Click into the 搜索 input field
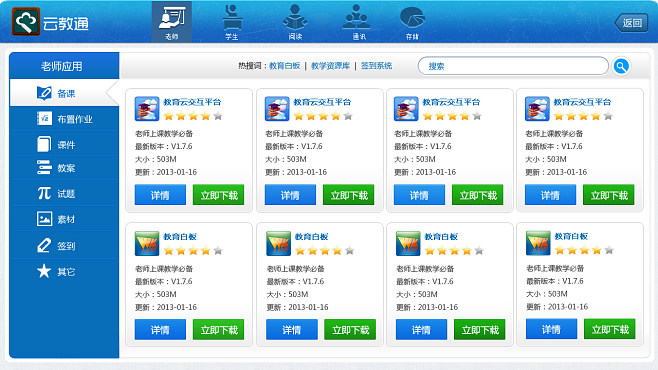The width and height of the screenshot is (658, 370). pos(513,66)
